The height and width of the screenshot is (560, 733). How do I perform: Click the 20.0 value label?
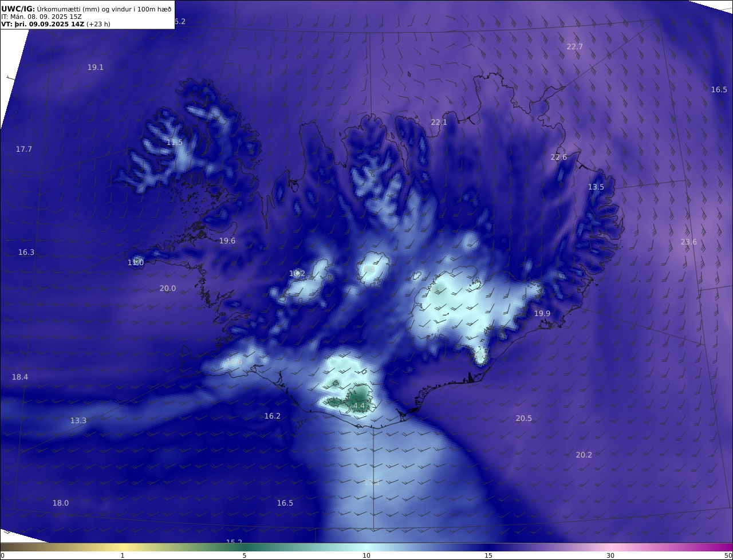point(168,289)
